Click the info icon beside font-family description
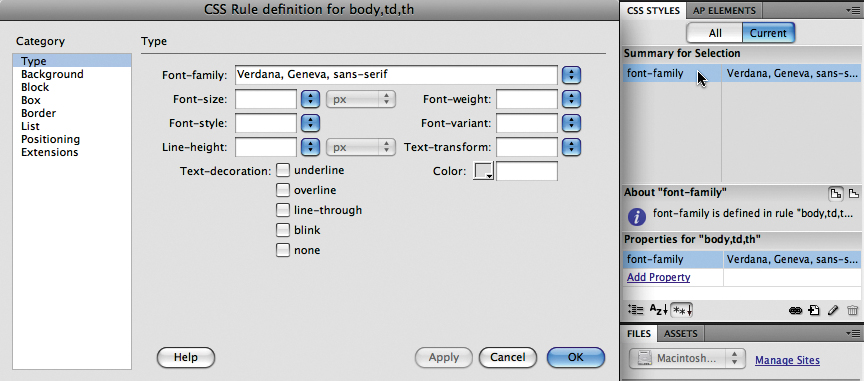 (637, 217)
